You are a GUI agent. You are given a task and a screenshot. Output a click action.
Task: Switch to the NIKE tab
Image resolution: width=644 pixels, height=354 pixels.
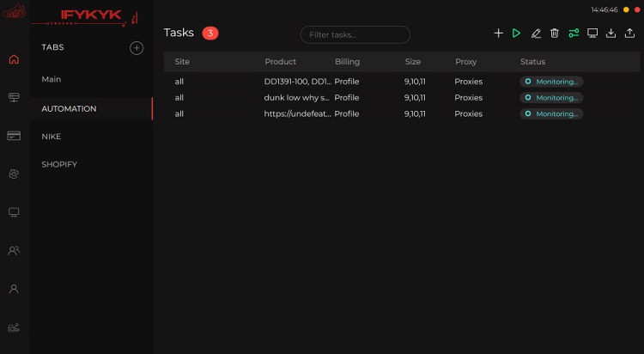52,137
